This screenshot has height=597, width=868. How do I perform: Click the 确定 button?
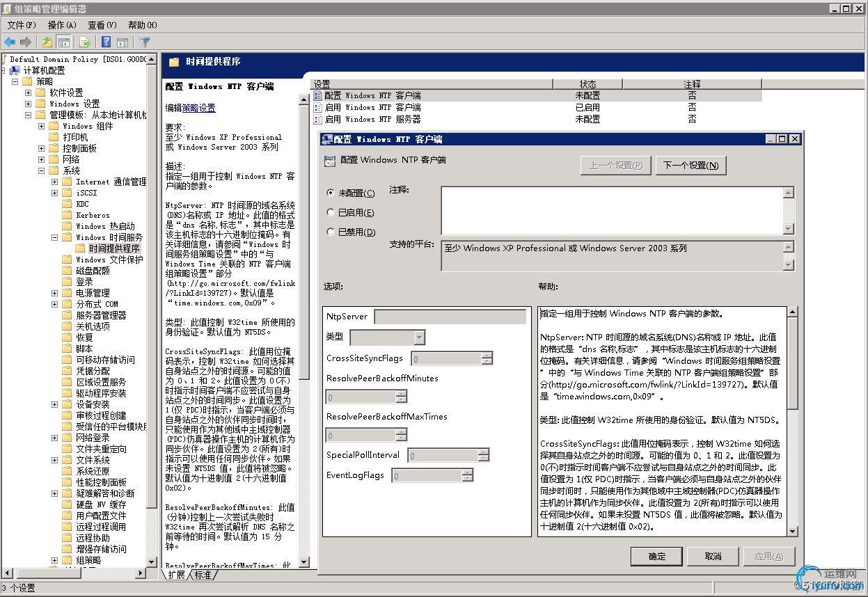coord(656,556)
